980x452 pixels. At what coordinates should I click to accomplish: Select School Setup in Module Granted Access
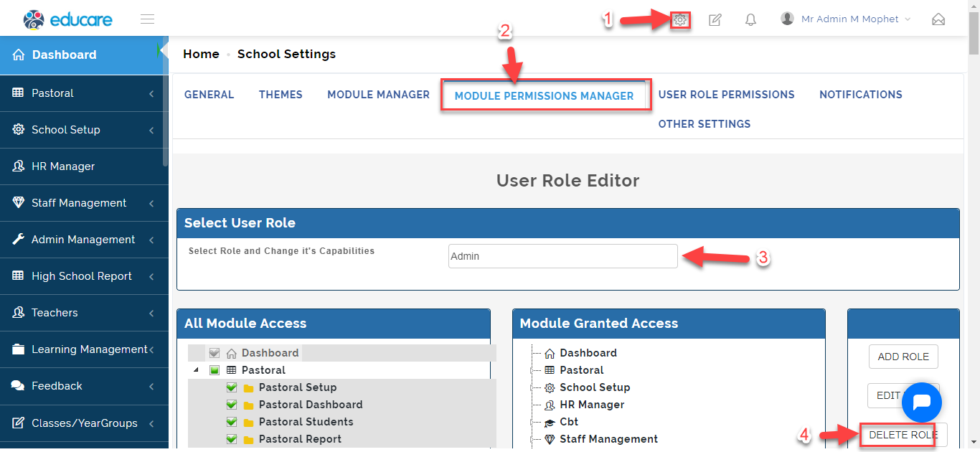point(595,387)
